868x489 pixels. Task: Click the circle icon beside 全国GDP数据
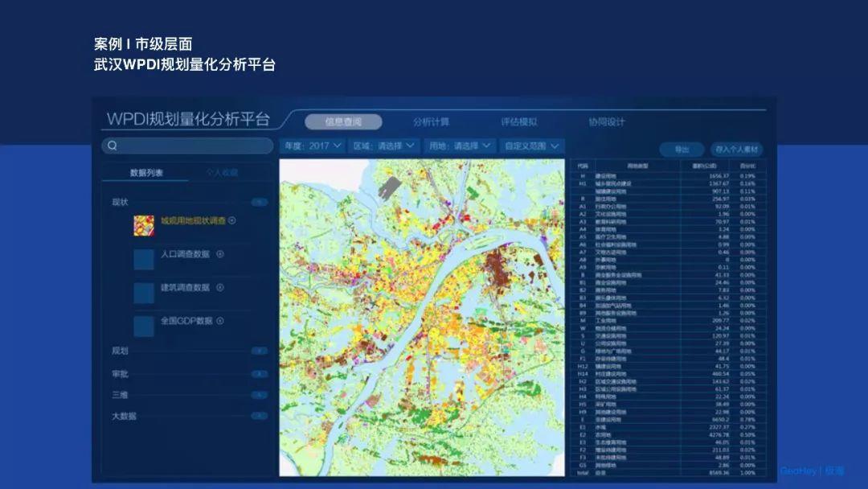[219, 321]
